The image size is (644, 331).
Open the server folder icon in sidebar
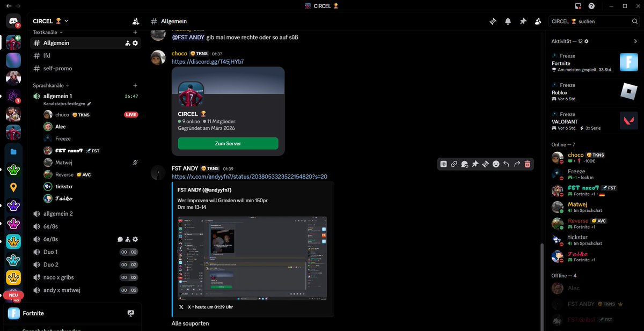(x=13, y=152)
